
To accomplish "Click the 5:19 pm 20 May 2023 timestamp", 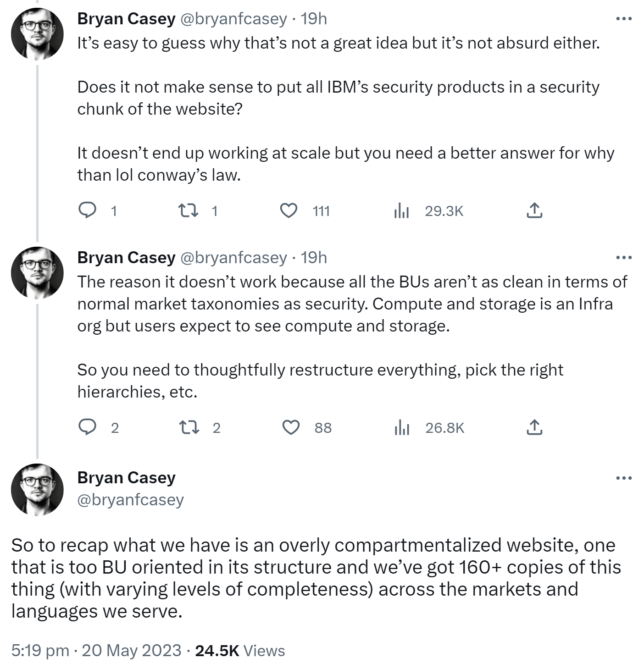I will 96,650.
